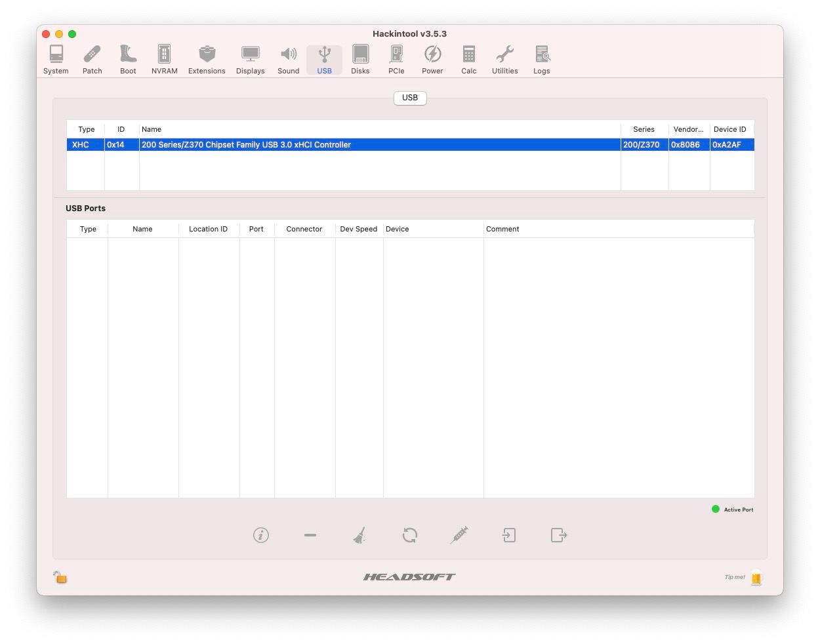The width and height of the screenshot is (820, 644).
Task: Open the Calc section
Action: click(469, 60)
